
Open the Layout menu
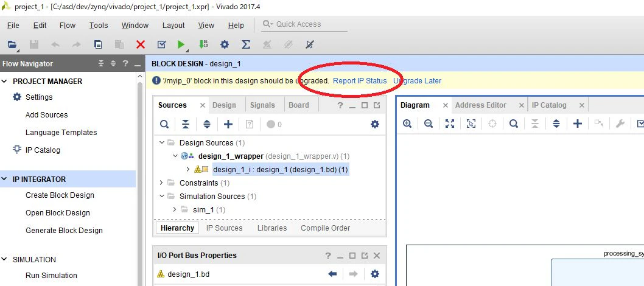173,26
